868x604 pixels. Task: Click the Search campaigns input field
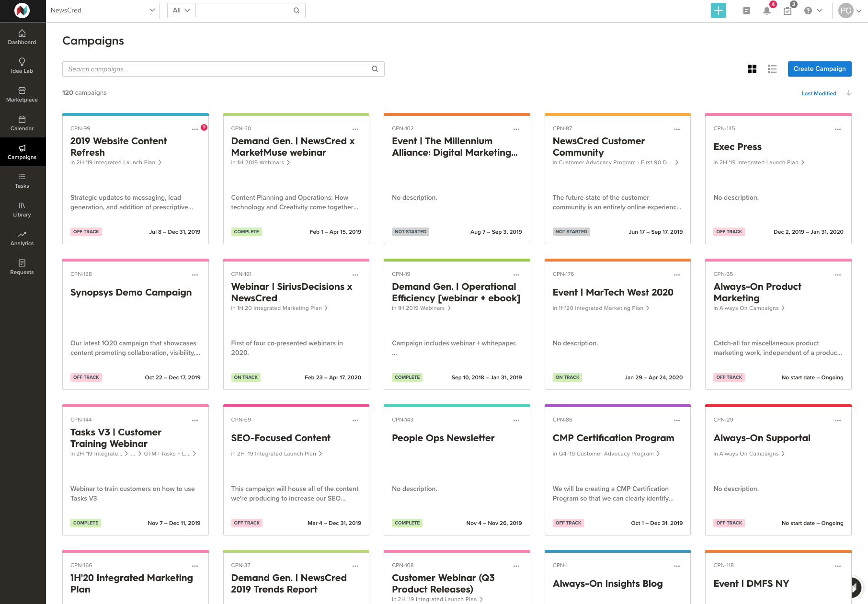(x=218, y=69)
